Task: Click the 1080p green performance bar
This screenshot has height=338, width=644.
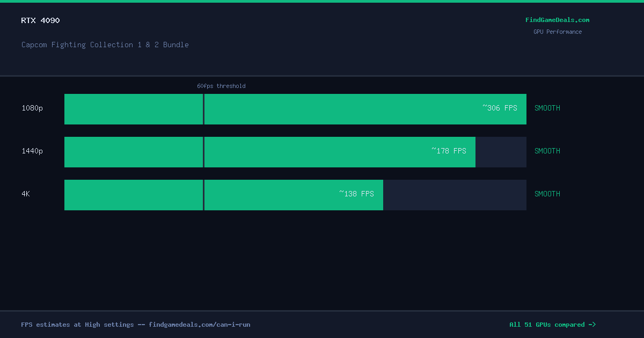Action: pos(295,109)
